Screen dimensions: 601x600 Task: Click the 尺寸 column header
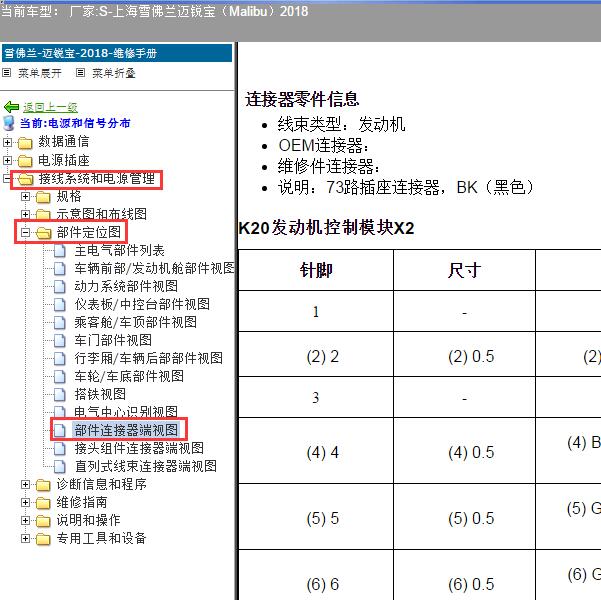coord(464,270)
